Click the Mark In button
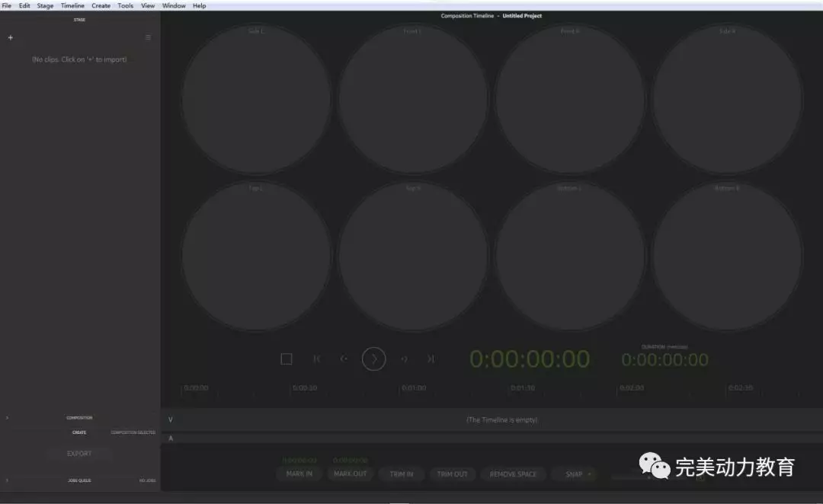Viewport: 823px width, 504px height. click(299, 474)
